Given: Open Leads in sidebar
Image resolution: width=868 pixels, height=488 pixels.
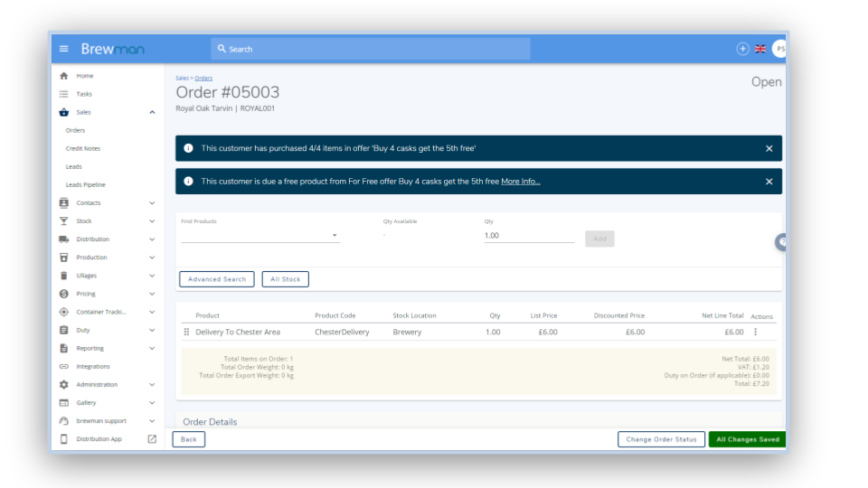Looking at the screenshot, I should 73,166.
